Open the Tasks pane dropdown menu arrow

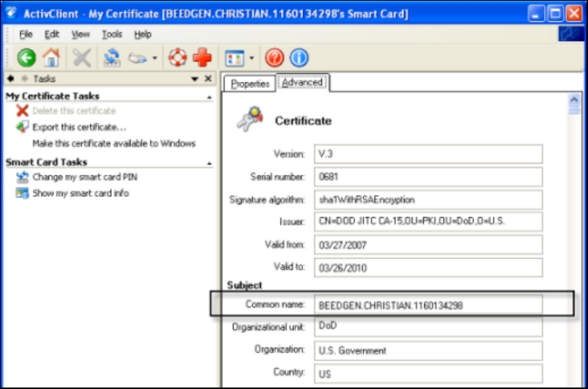(x=194, y=78)
